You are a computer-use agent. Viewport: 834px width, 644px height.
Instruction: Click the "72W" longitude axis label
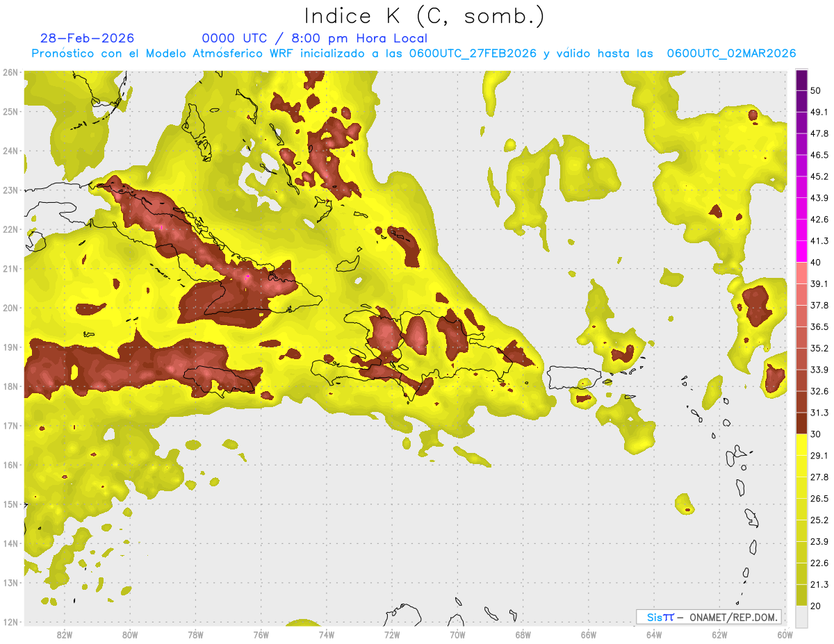[392, 634]
